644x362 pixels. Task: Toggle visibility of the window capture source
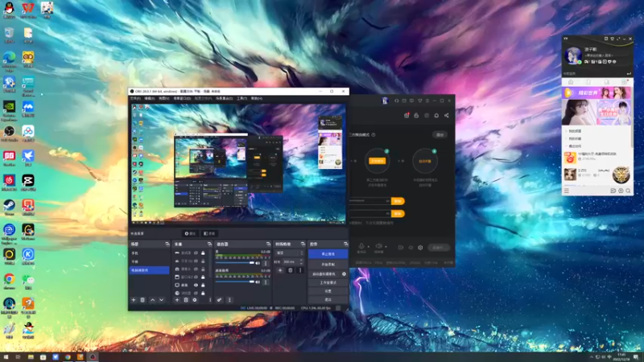click(196, 277)
